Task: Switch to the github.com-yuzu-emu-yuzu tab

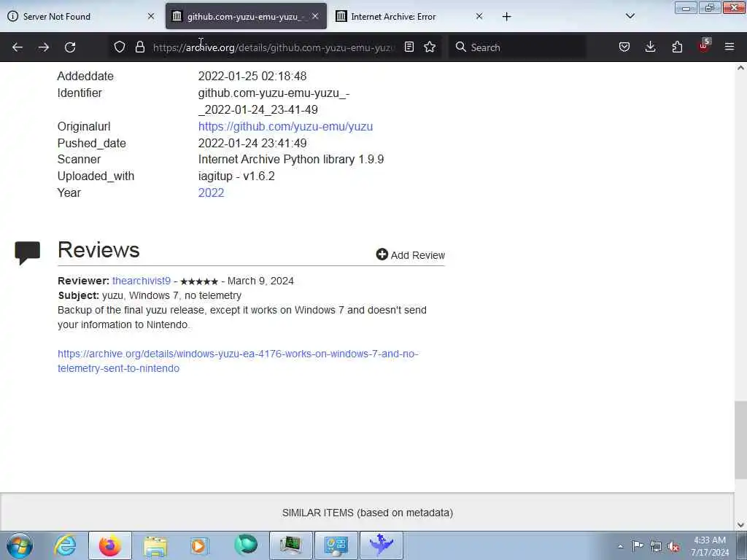Action: click(x=246, y=16)
